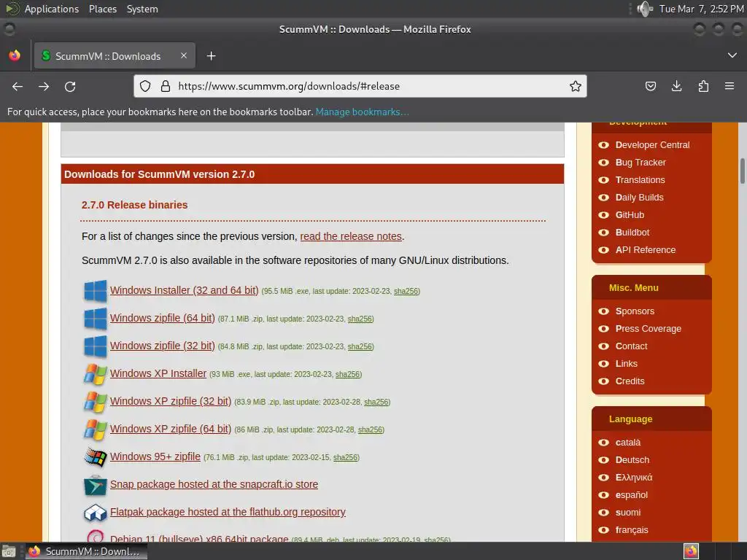Click the logo beside Windows zipfile (64 bit)
The image size is (747, 560).
click(x=96, y=318)
